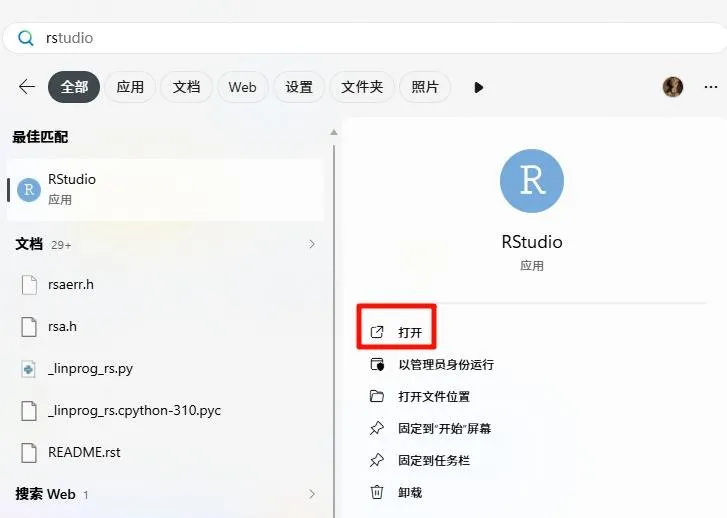Click the rsa.h file icon

coord(29,327)
